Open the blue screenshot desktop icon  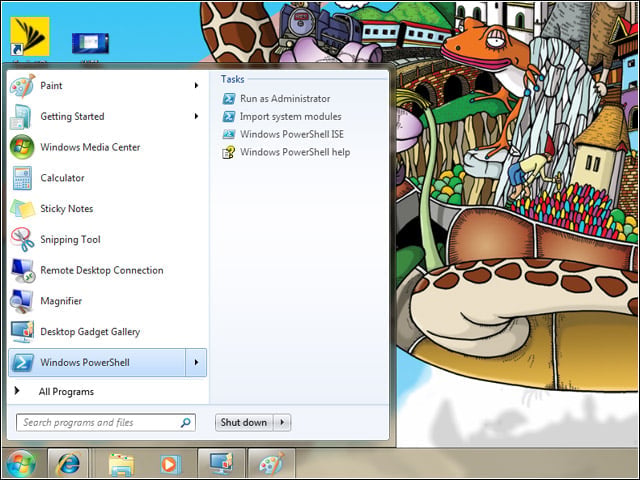tap(90, 43)
